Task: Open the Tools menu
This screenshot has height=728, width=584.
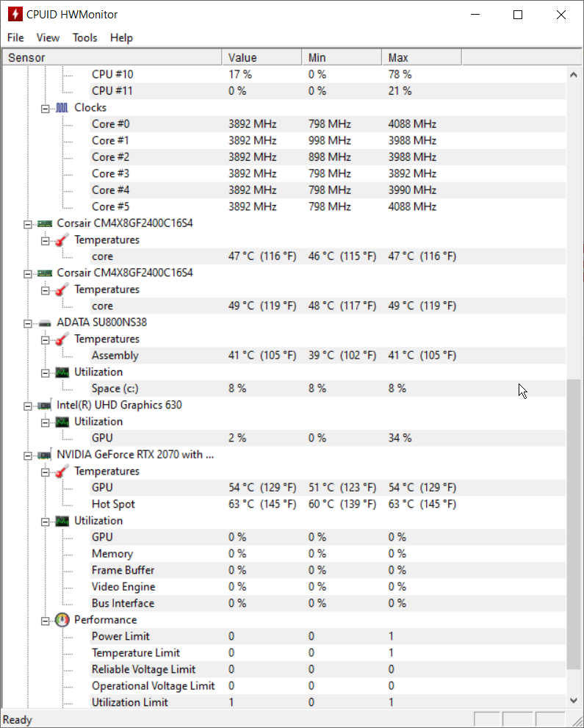Action: (x=85, y=37)
